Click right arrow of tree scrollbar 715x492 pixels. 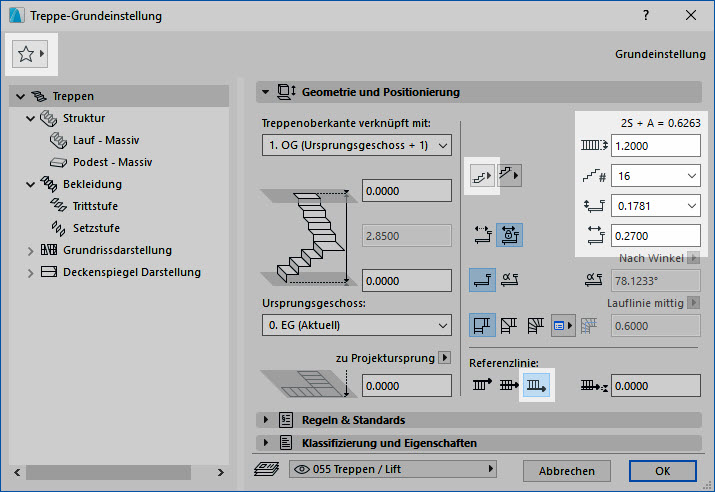[x=221, y=472]
